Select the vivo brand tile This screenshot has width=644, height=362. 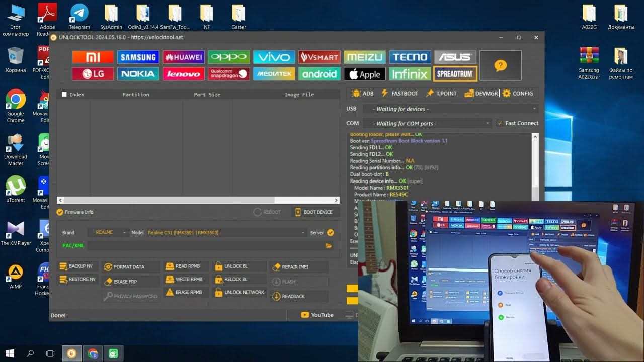click(274, 57)
